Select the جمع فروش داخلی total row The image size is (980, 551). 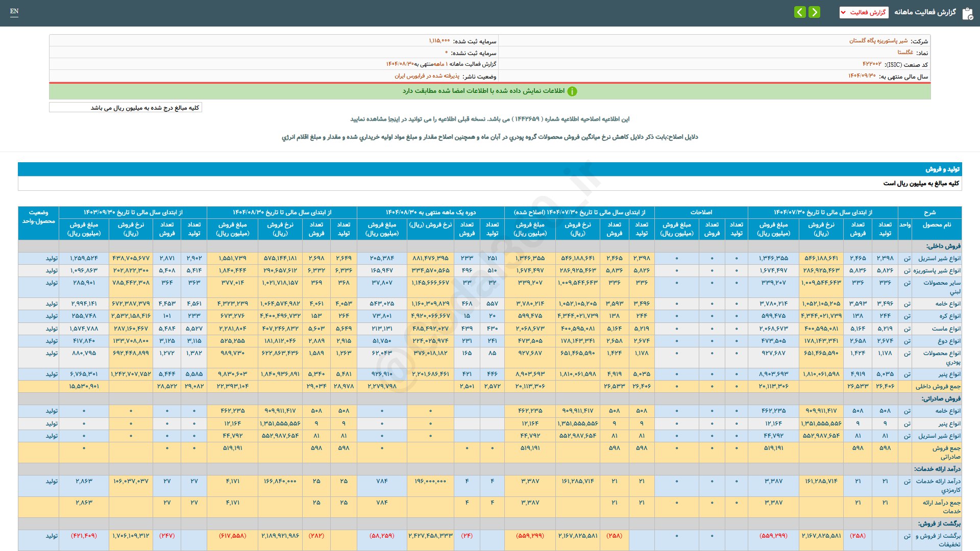tap(938, 386)
